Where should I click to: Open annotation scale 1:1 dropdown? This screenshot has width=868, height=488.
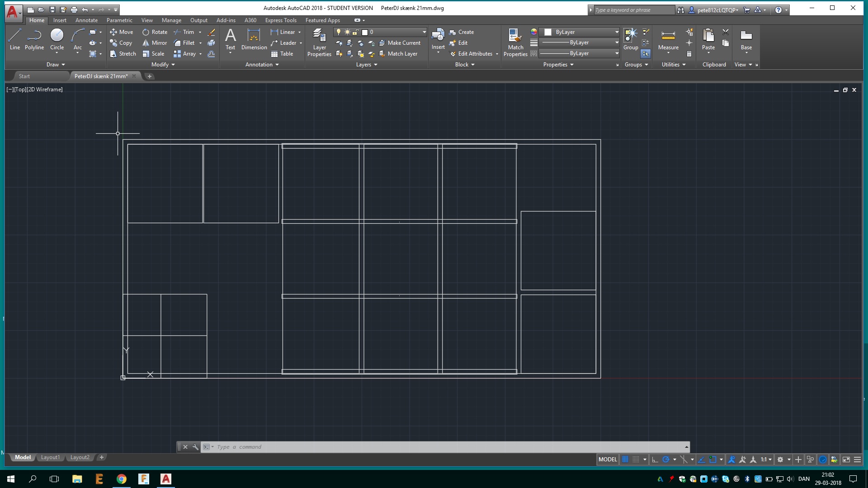pyautogui.click(x=766, y=460)
